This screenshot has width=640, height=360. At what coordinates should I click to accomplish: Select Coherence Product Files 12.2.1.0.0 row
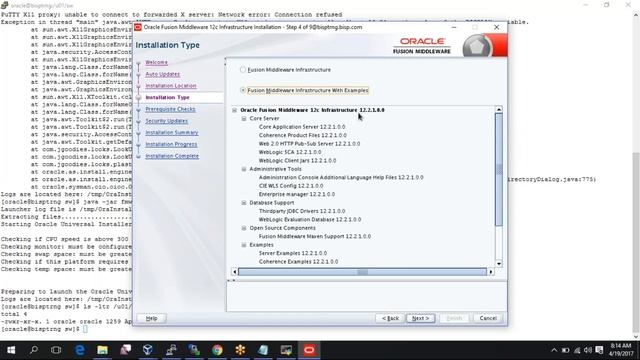pyautogui.click(x=302, y=135)
